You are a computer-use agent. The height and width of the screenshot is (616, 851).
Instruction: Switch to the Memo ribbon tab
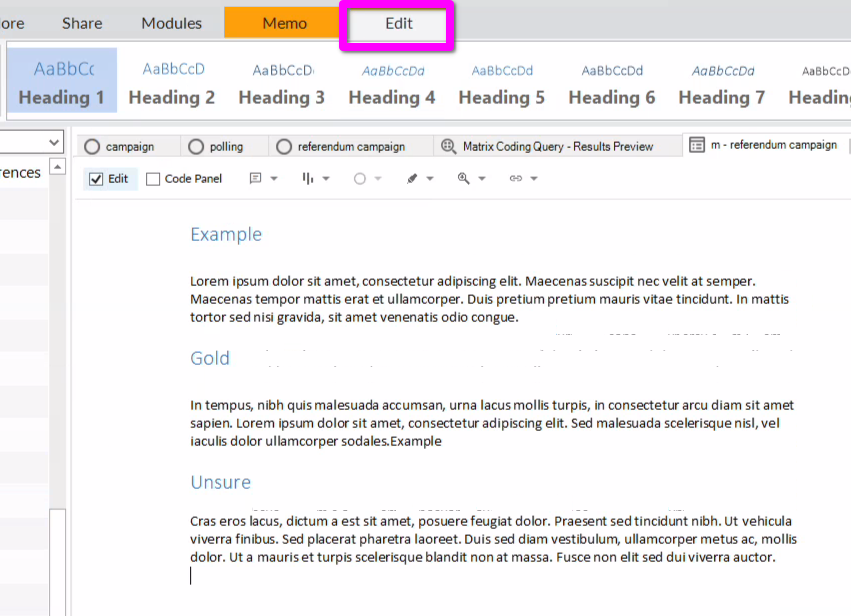point(284,23)
